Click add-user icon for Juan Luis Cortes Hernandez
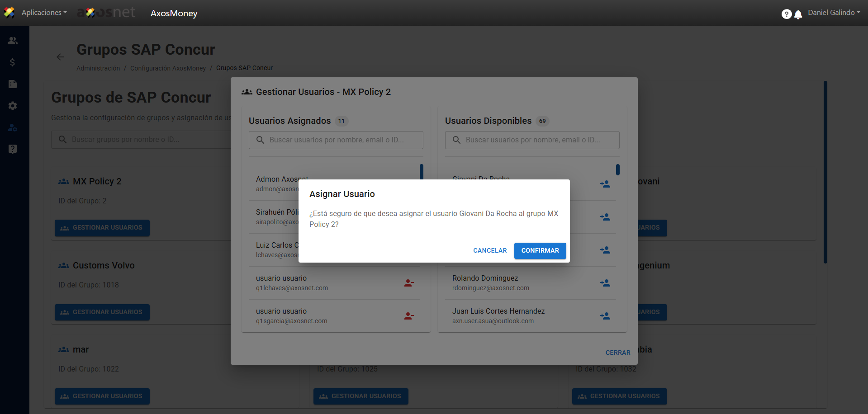Screen dimensions: 868x414 pos(605,316)
